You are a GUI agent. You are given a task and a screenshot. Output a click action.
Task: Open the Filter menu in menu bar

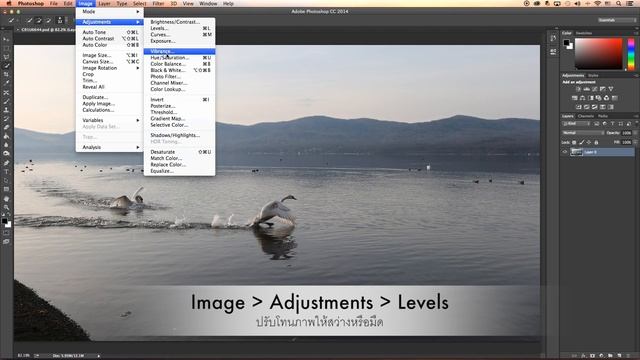point(158,4)
